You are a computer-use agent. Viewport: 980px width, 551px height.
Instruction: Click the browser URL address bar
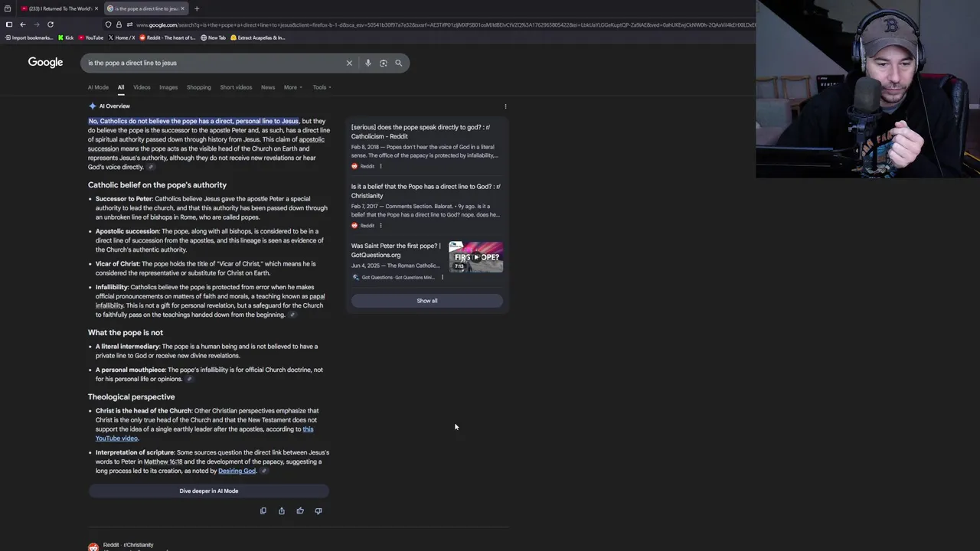(444, 24)
